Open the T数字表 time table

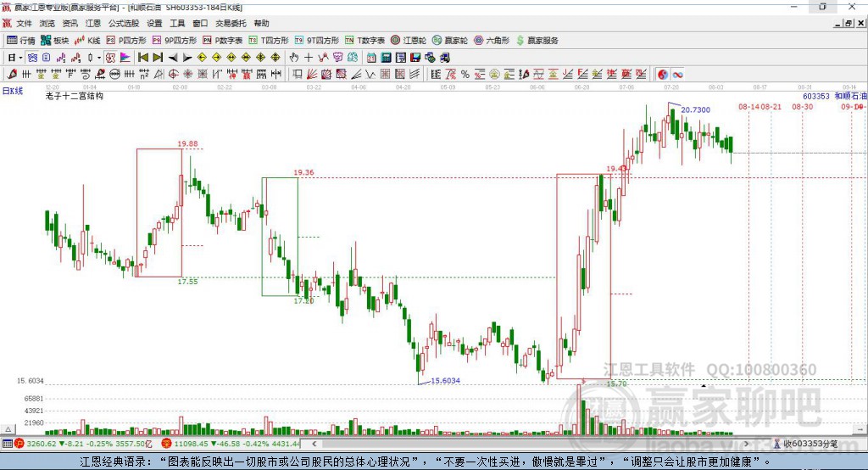[x=364, y=41]
